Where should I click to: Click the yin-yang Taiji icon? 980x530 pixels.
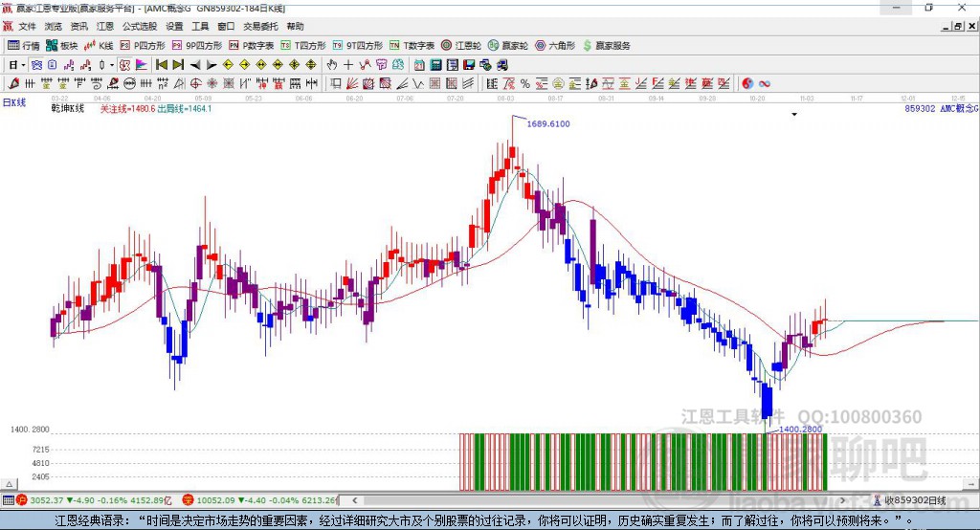[x=747, y=84]
